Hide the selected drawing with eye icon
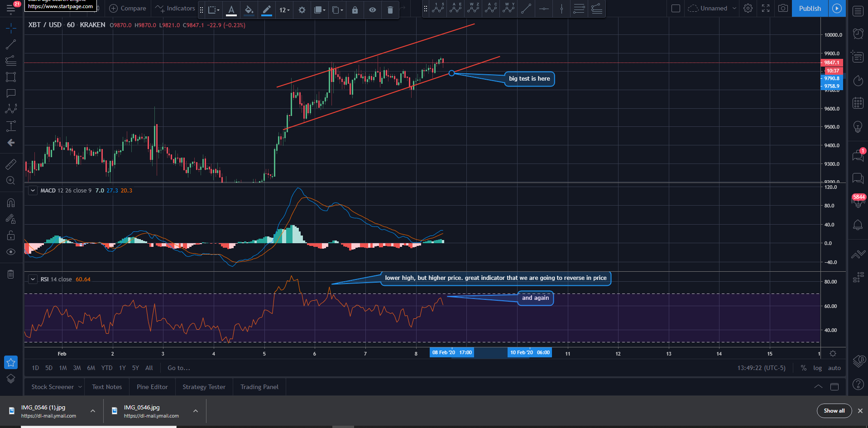The image size is (868, 428). coord(373,10)
